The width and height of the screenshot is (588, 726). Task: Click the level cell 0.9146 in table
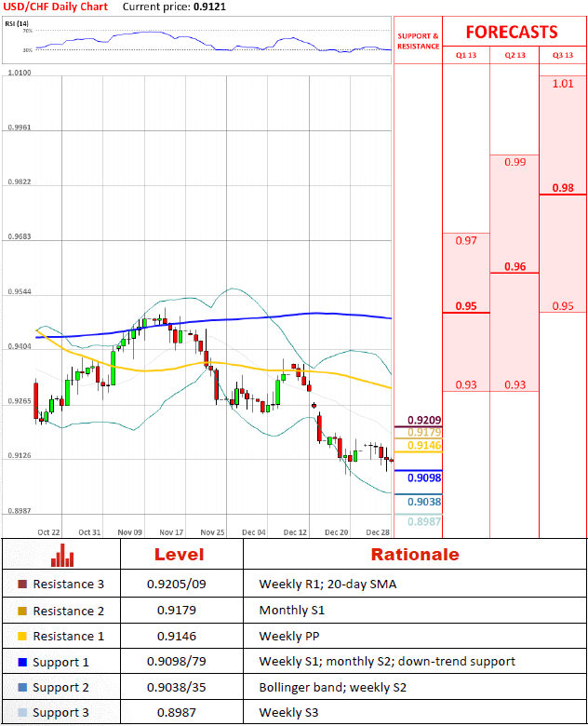[x=177, y=636]
